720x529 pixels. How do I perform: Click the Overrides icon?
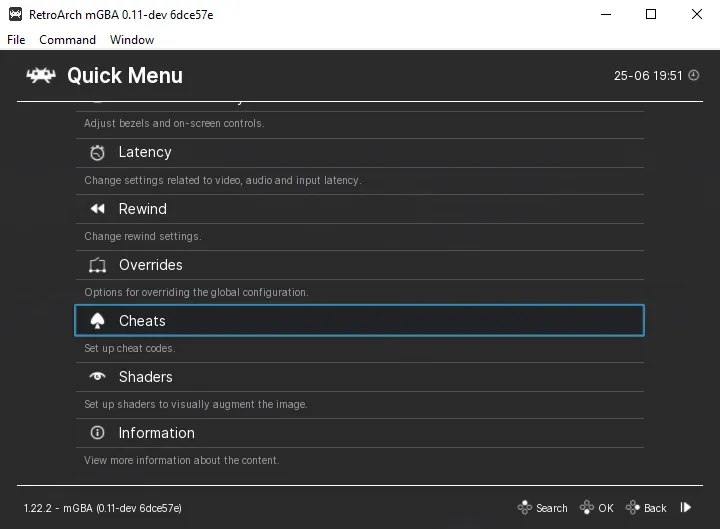(x=97, y=265)
